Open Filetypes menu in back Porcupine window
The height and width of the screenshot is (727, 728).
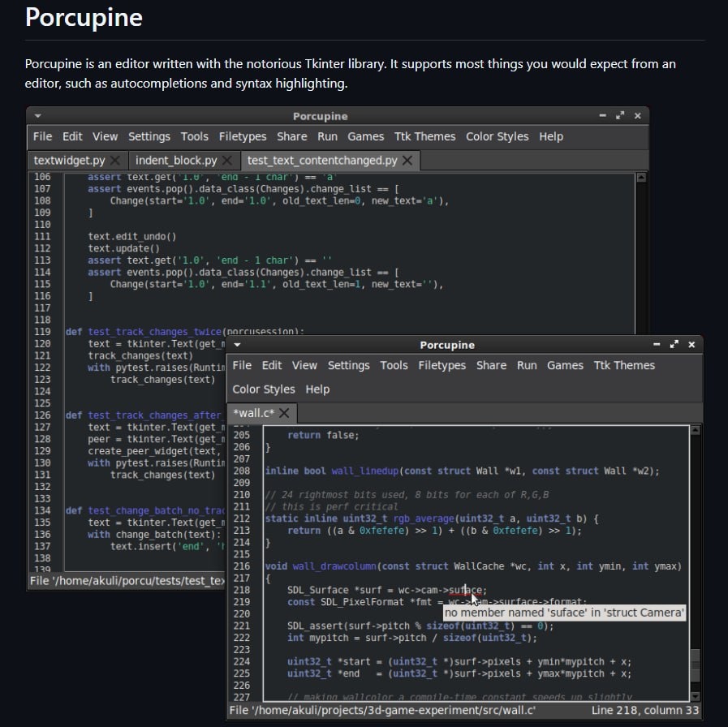[x=243, y=136]
